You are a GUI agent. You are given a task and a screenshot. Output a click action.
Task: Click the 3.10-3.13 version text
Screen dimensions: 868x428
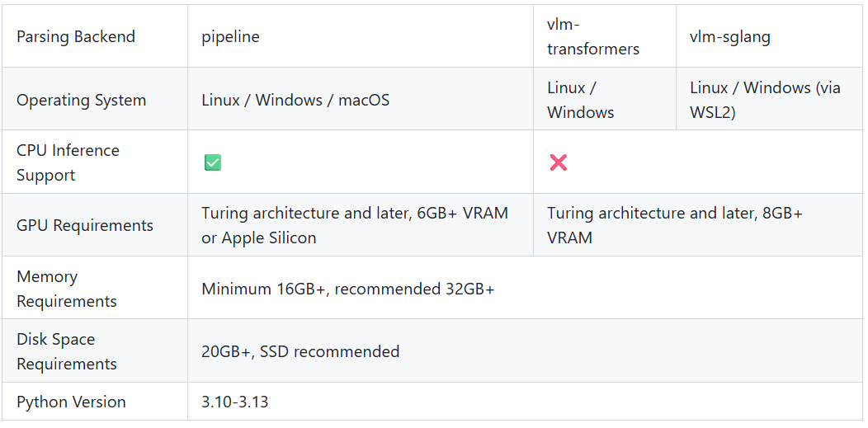click(x=234, y=402)
